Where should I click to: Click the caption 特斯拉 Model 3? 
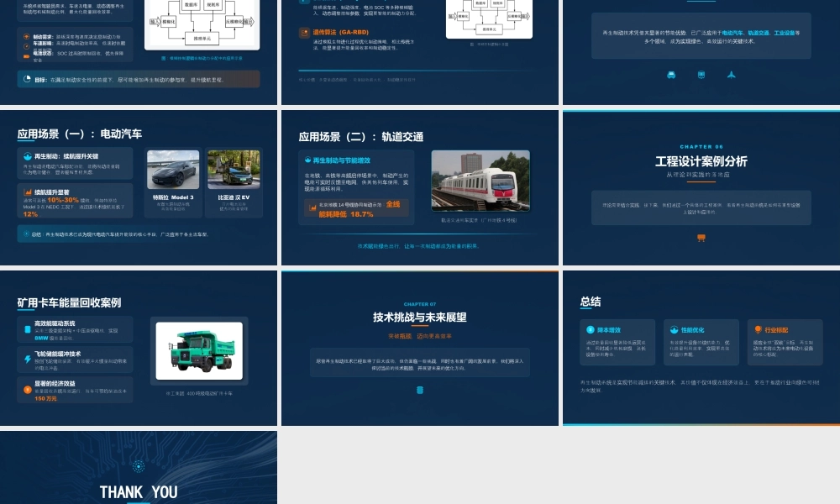click(x=173, y=197)
